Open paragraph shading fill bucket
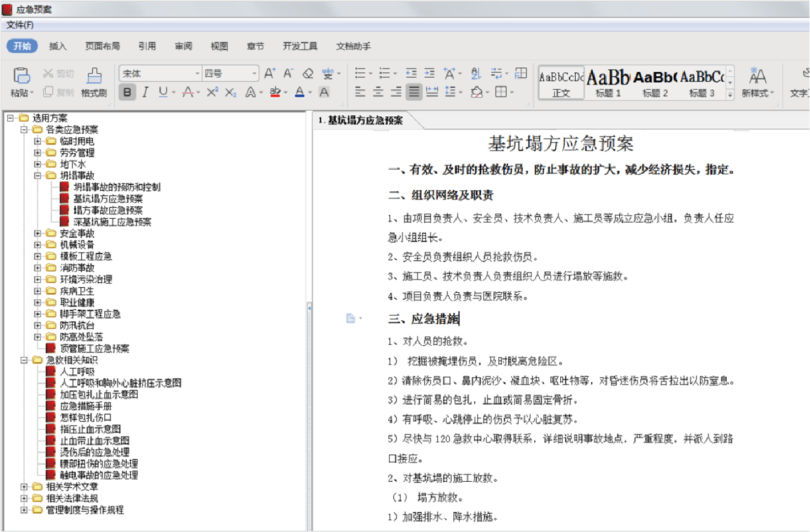The image size is (810, 532). point(477,92)
